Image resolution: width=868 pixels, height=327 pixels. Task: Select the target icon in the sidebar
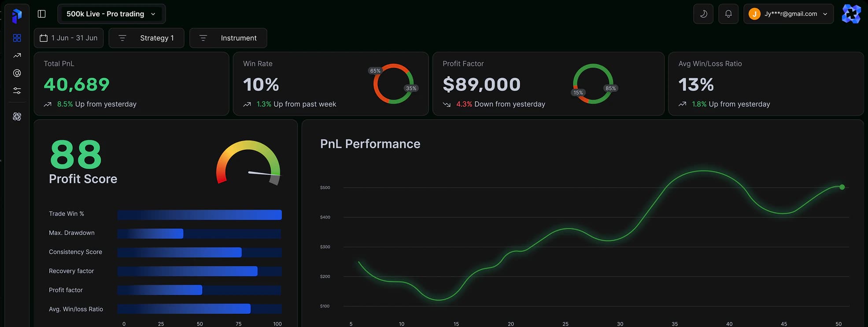(17, 73)
